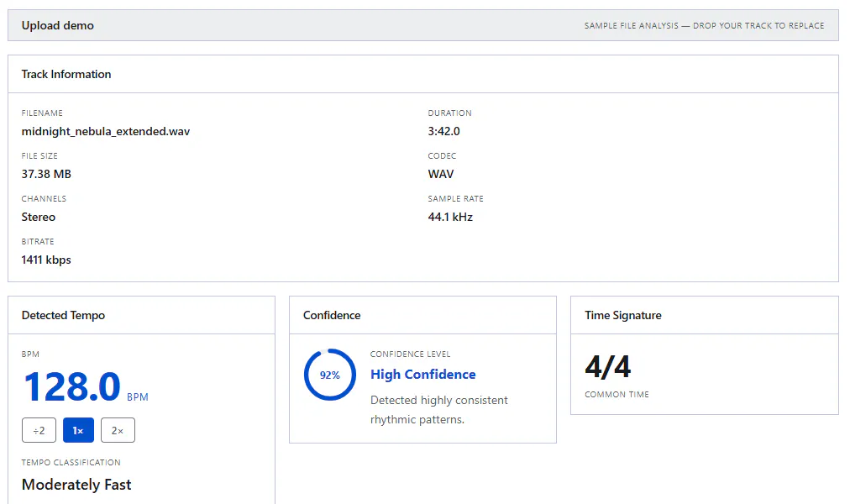Click the consistent rhythmic patterns description
850x504 pixels.
click(439, 410)
